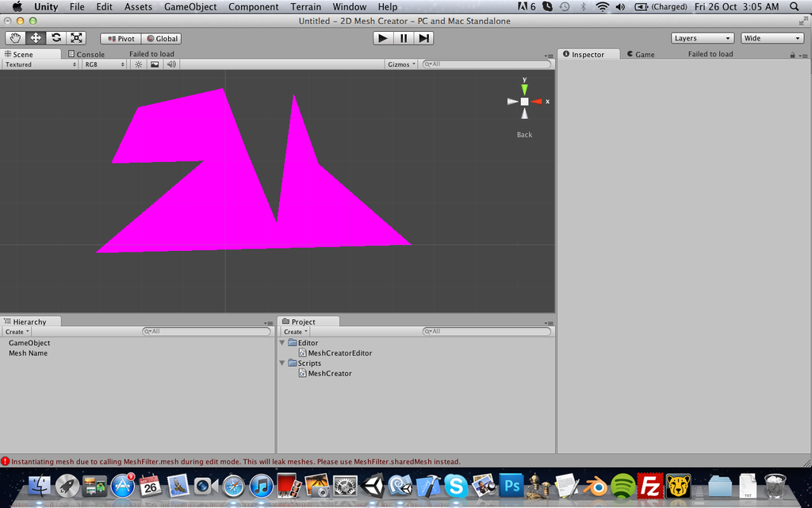This screenshot has width=812, height=508.
Task: Switch handles to Global orientation
Action: click(162, 37)
